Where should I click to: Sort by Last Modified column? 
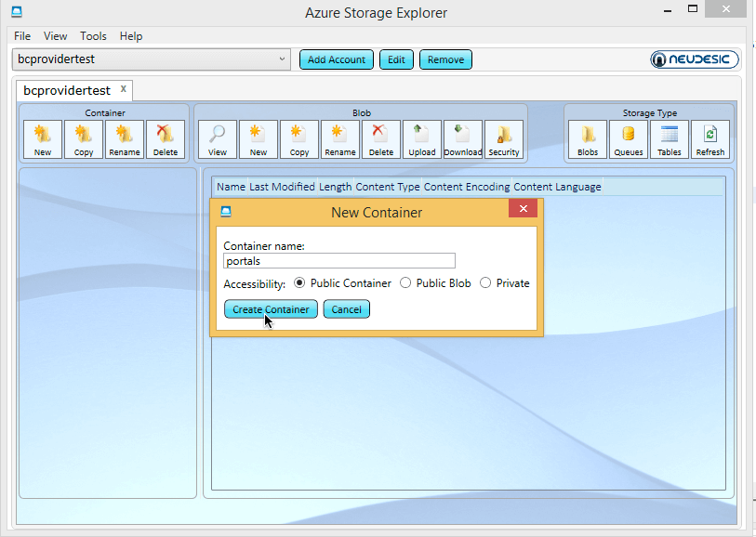point(282,187)
